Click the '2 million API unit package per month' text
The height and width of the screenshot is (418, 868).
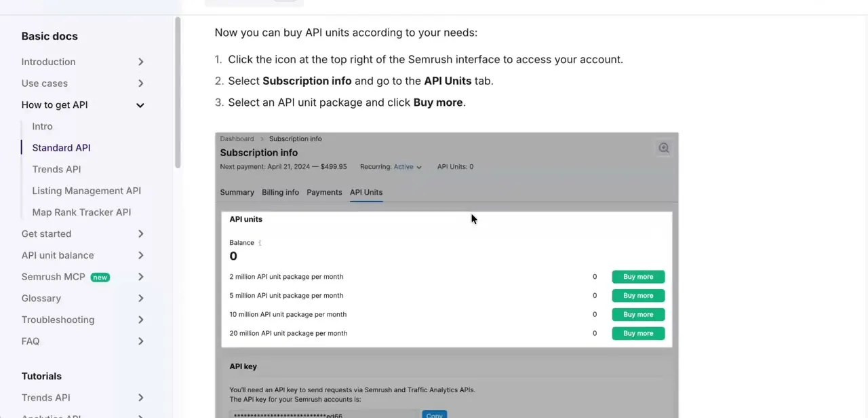(286, 277)
